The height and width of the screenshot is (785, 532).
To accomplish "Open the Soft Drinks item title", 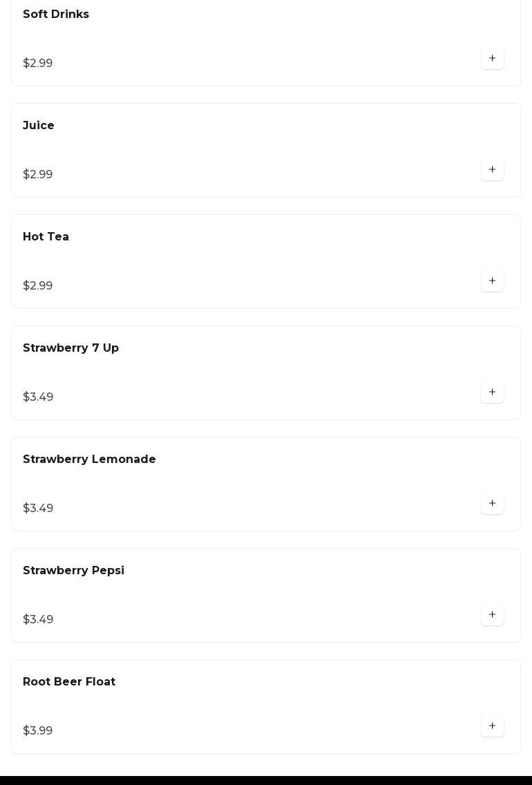I will point(56,15).
